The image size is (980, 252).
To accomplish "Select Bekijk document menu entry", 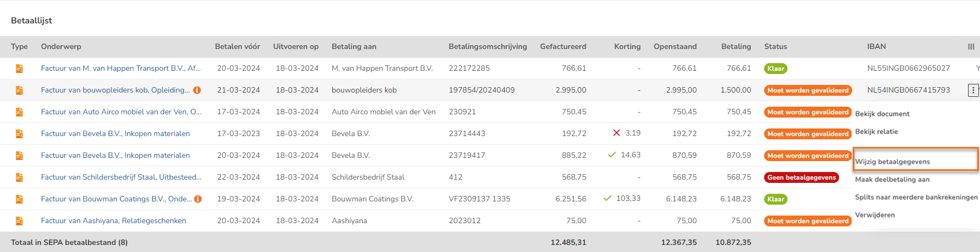I will [x=882, y=114].
